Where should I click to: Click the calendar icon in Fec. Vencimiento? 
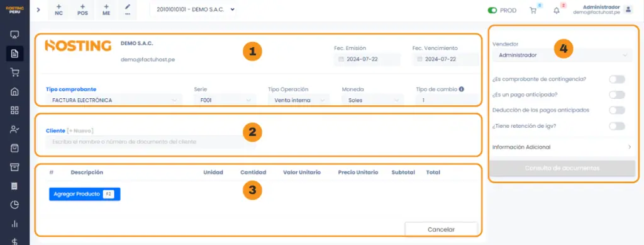419,59
